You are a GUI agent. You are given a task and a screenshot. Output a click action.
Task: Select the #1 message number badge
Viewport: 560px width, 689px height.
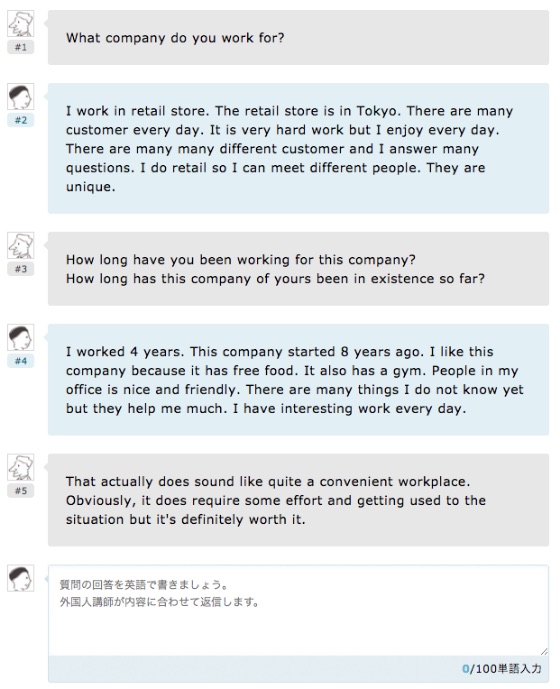(21, 47)
